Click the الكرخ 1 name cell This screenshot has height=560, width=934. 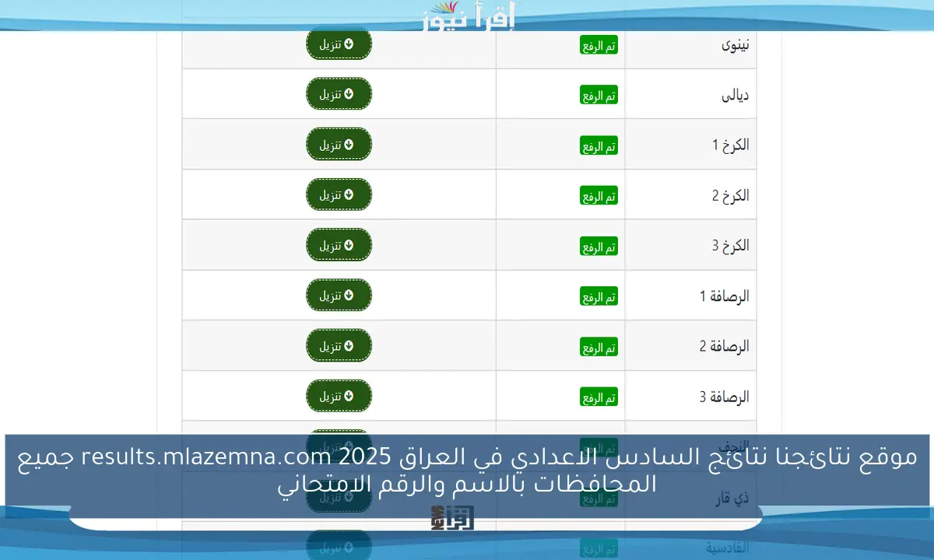[x=690, y=145]
